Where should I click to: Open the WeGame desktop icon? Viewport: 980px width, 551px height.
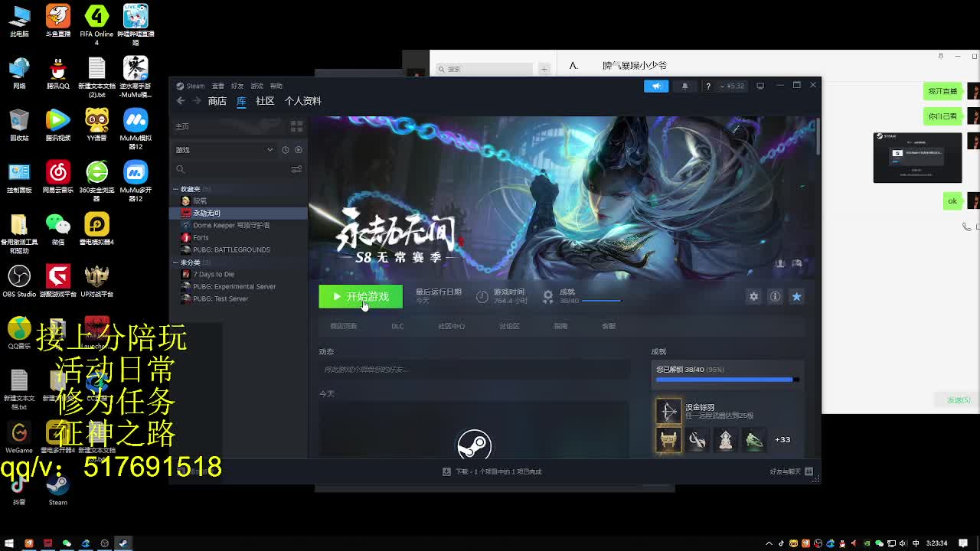click(19, 437)
